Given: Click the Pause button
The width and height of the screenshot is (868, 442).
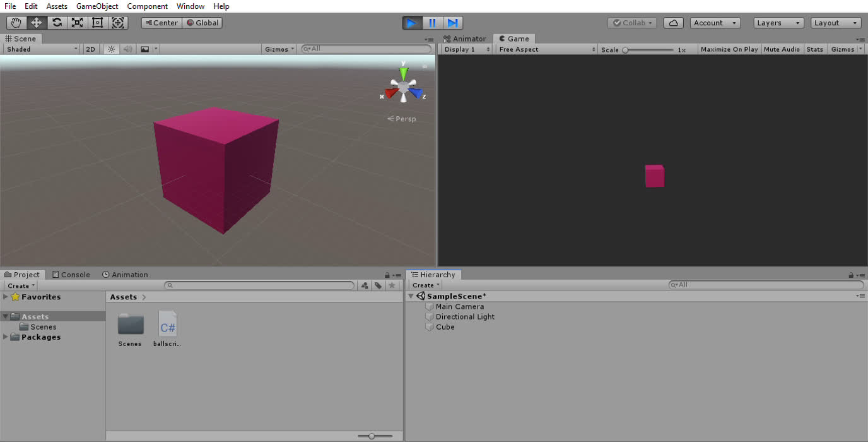Looking at the screenshot, I should point(432,23).
